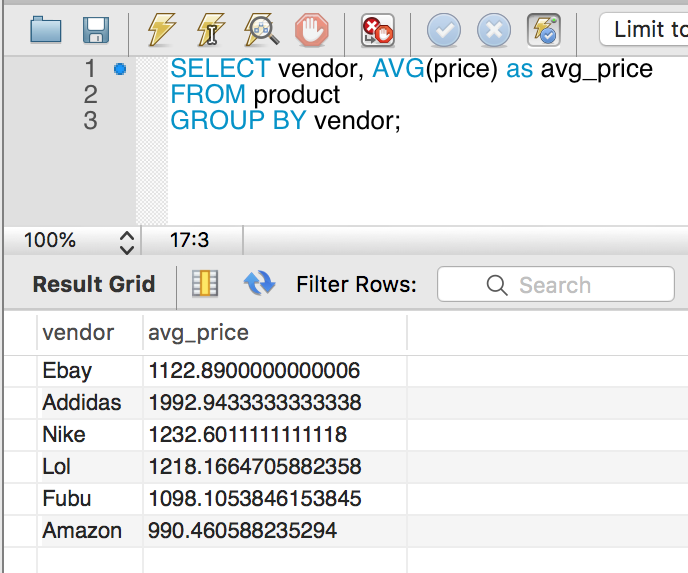Image resolution: width=688 pixels, height=573 pixels.
Task: Select the Lol vendor cell
Action: 90,467
